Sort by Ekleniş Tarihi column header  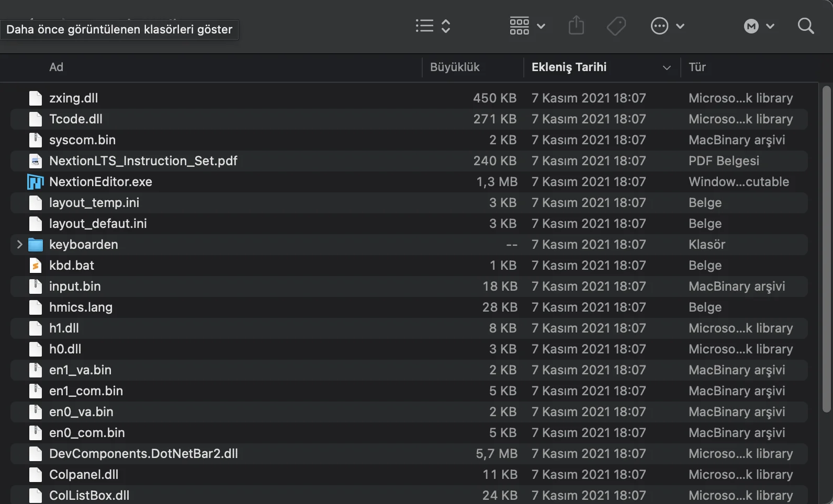click(569, 67)
